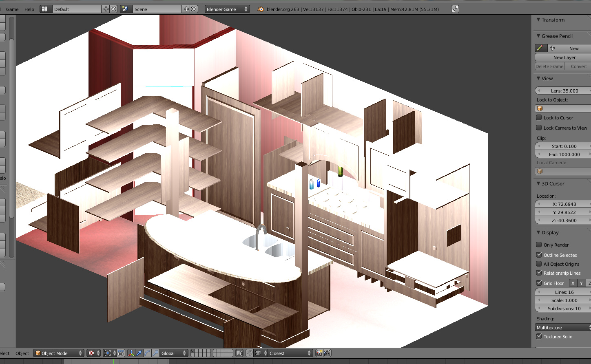Enable Lock Camera to View checkbox
The width and height of the screenshot is (591, 364).
coord(539,128)
